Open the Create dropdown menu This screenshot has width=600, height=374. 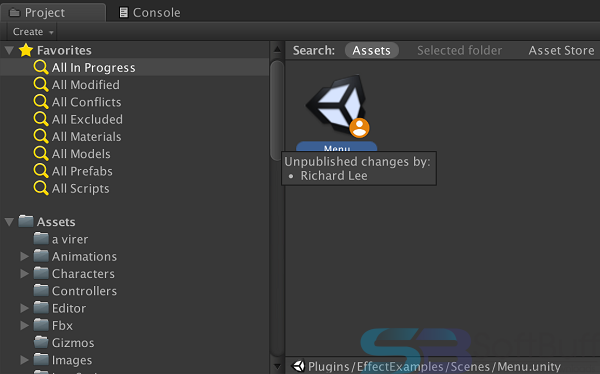coord(32,31)
